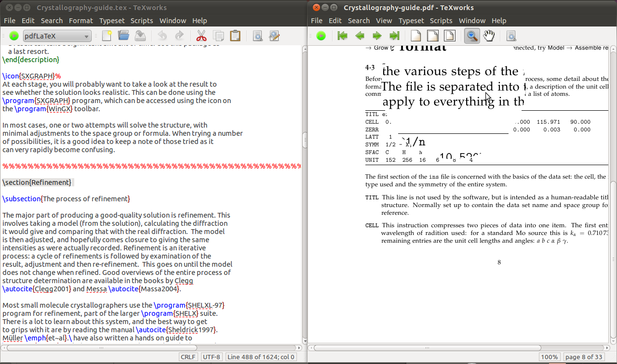Click the Redo arrow icon
The width and height of the screenshot is (617, 364).
point(179,36)
